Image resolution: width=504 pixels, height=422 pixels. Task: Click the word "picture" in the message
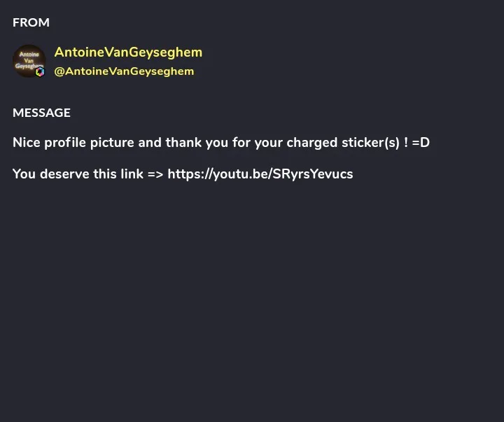[112, 143]
